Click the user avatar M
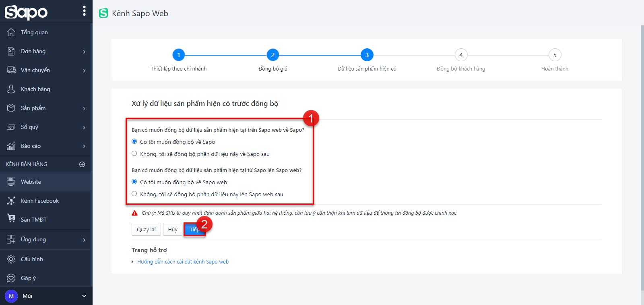This screenshot has width=644, height=305. point(11,296)
